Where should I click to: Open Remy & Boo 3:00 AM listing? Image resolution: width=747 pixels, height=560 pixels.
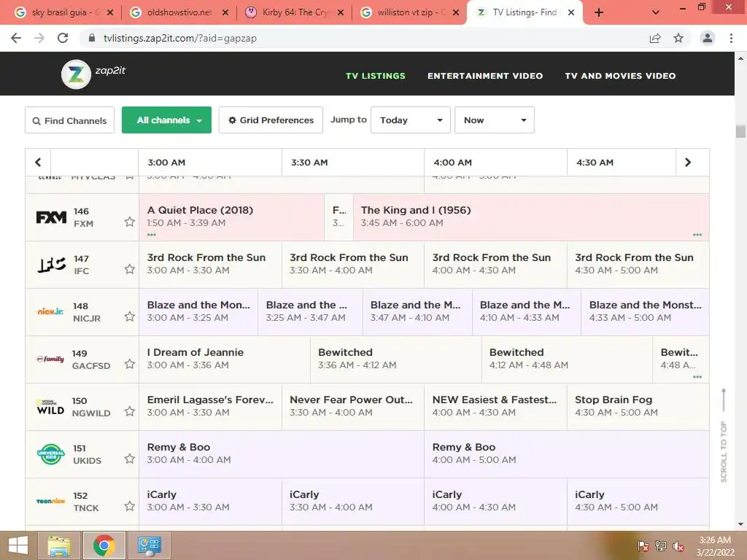(282, 454)
